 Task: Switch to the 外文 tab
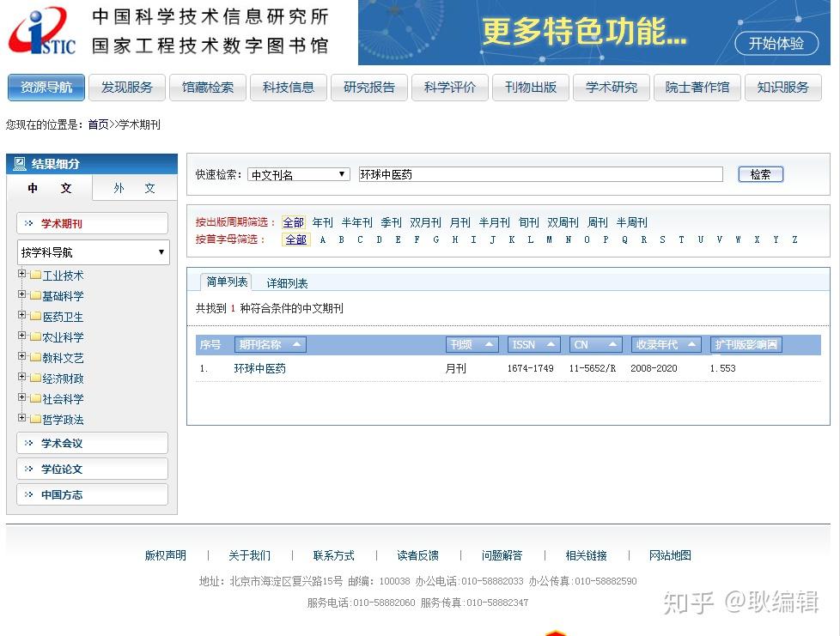coord(133,188)
